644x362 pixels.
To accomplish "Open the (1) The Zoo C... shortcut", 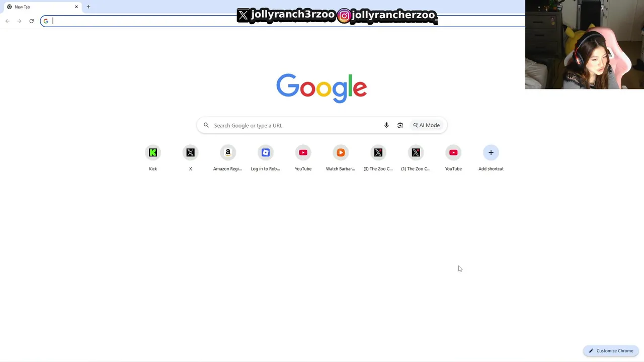I will point(416,158).
